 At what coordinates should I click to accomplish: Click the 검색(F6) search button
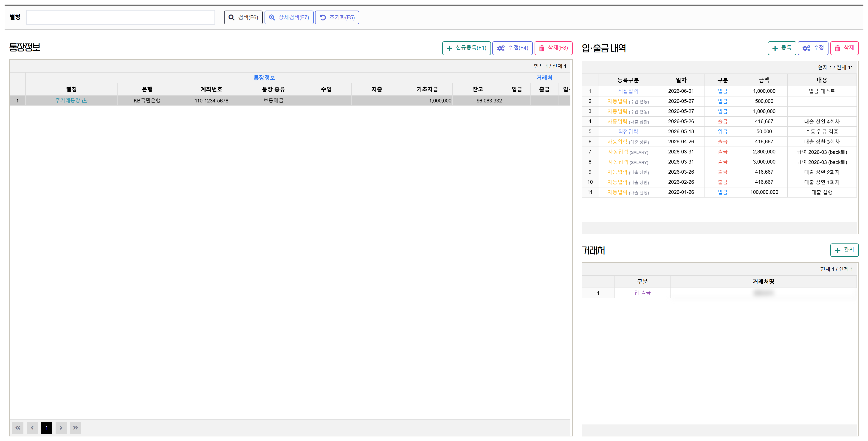tap(243, 17)
